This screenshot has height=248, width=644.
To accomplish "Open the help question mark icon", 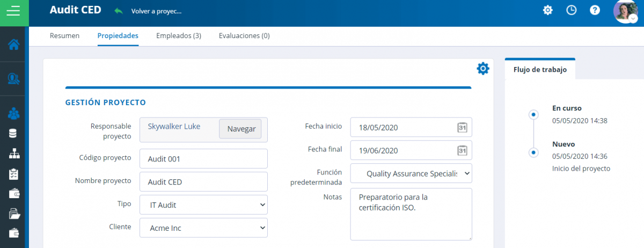I will [x=595, y=10].
